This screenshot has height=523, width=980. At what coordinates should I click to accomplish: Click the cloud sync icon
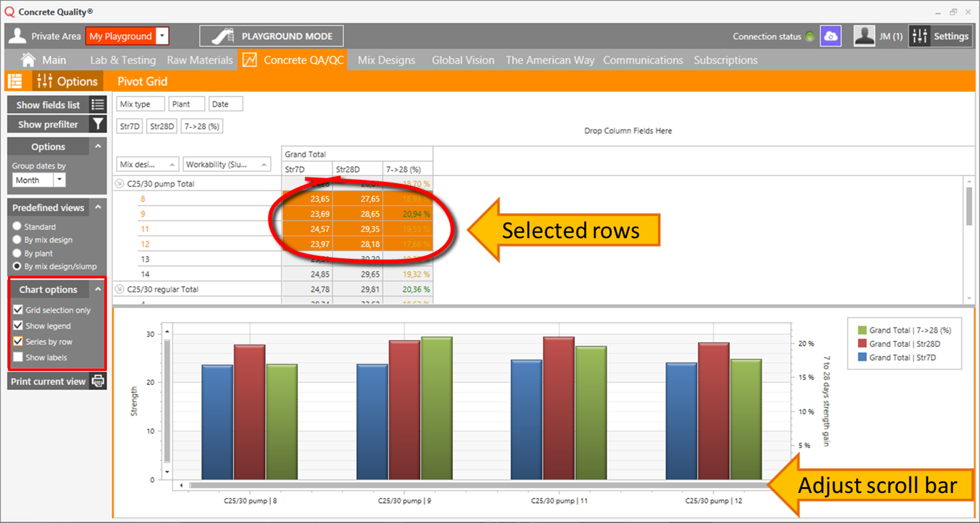[830, 37]
